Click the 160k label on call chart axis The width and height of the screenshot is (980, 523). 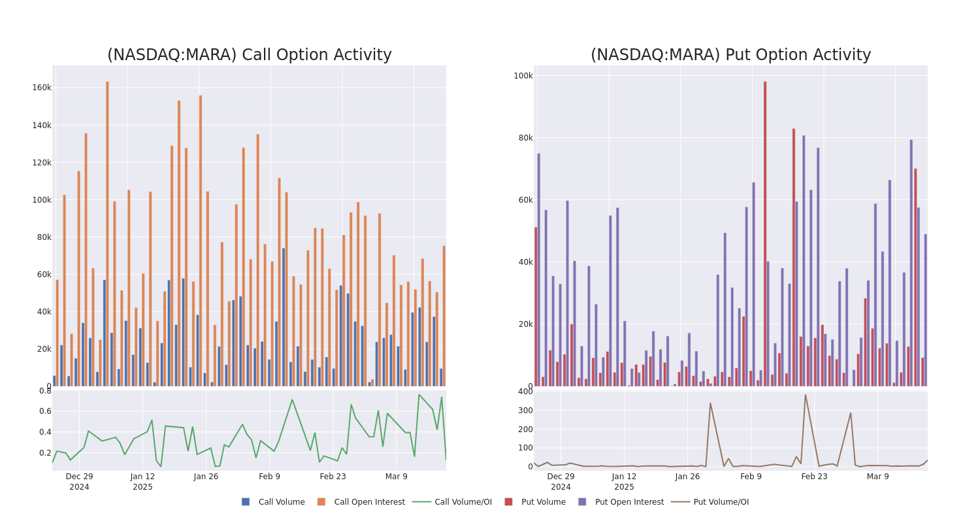42,88
